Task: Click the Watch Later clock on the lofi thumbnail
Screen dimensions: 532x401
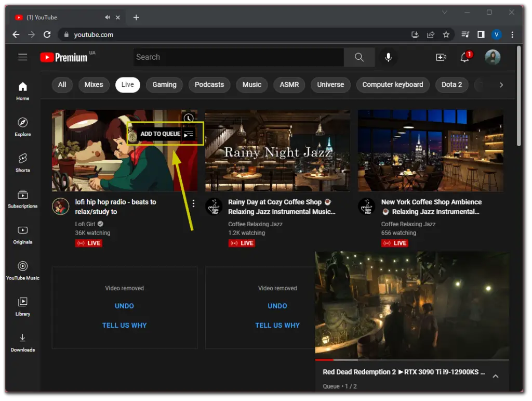Action: pyautogui.click(x=188, y=118)
